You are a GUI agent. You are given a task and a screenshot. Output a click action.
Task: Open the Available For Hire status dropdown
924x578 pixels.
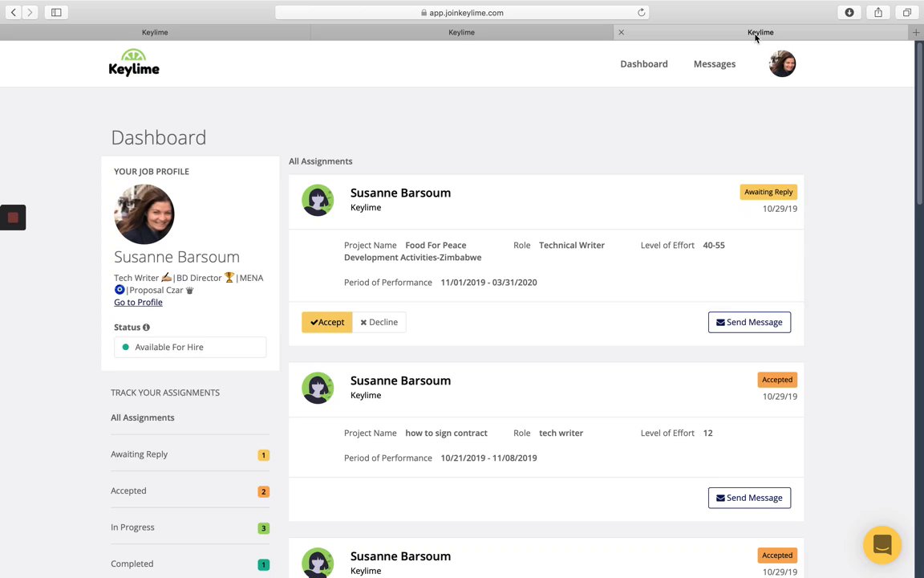(x=190, y=347)
